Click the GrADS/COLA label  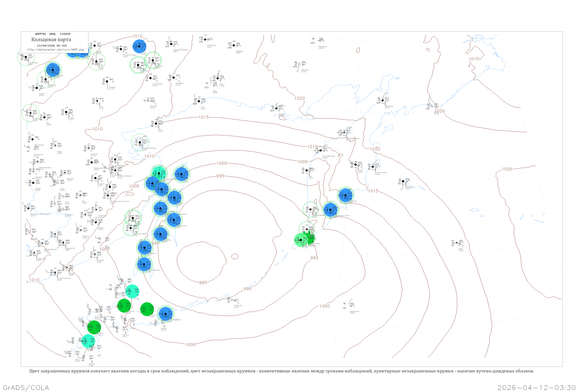click(26, 387)
